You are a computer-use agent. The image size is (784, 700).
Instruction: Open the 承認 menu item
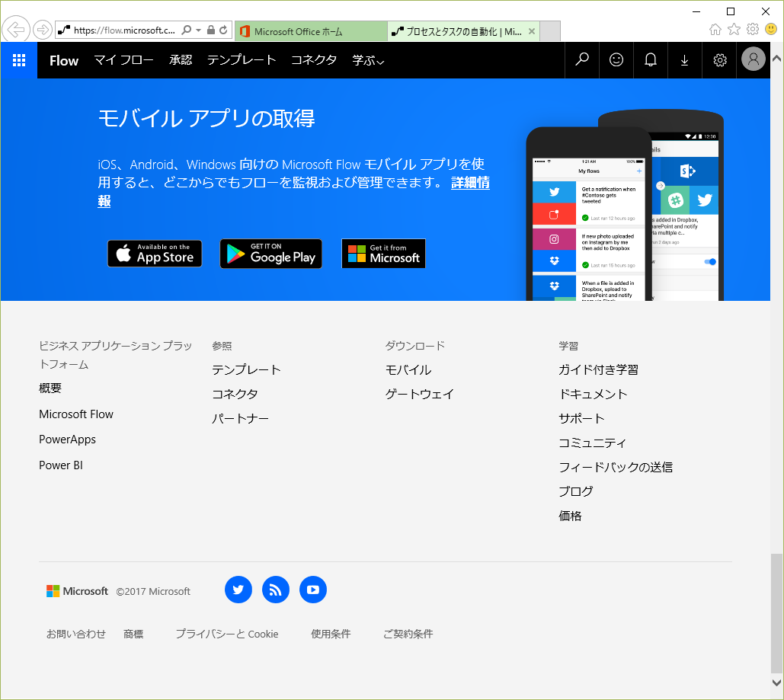(x=181, y=60)
